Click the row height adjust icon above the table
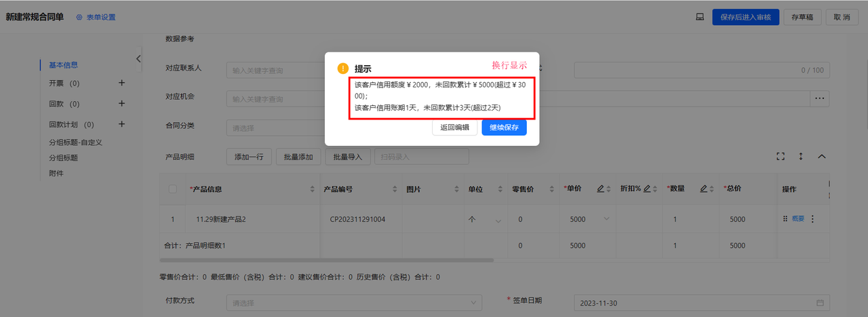This screenshot has height=317, width=868. [x=801, y=156]
